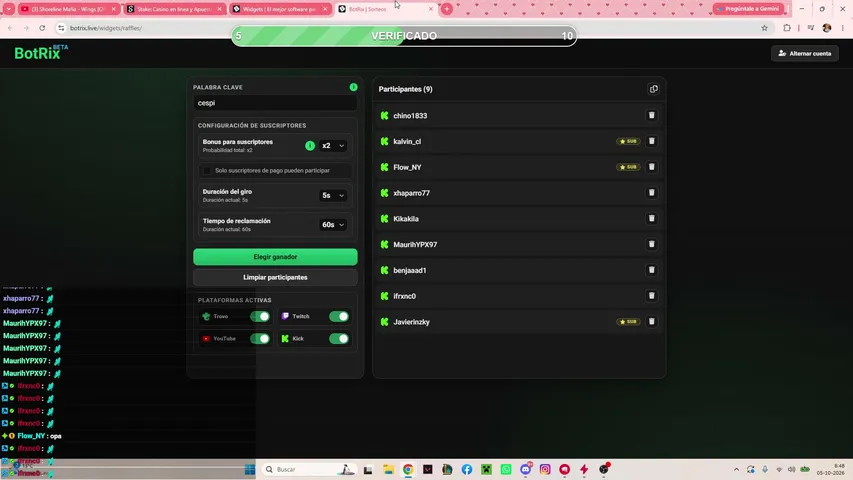Open Instagram from taskbar
Screen dimensions: 853x480
click(x=545, y=469)
